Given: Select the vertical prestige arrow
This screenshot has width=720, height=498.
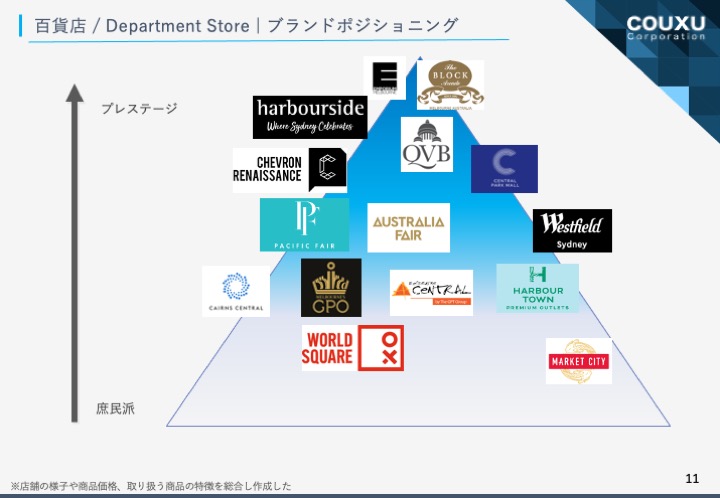Looking at the screenshot, I should tap(74, 253).
